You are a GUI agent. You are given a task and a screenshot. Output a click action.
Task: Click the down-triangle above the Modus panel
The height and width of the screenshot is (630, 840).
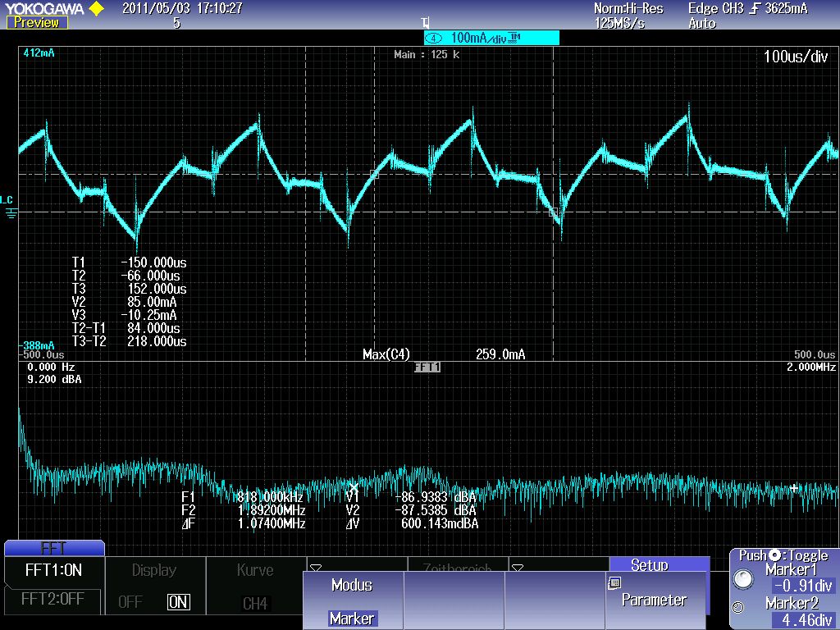316,568
